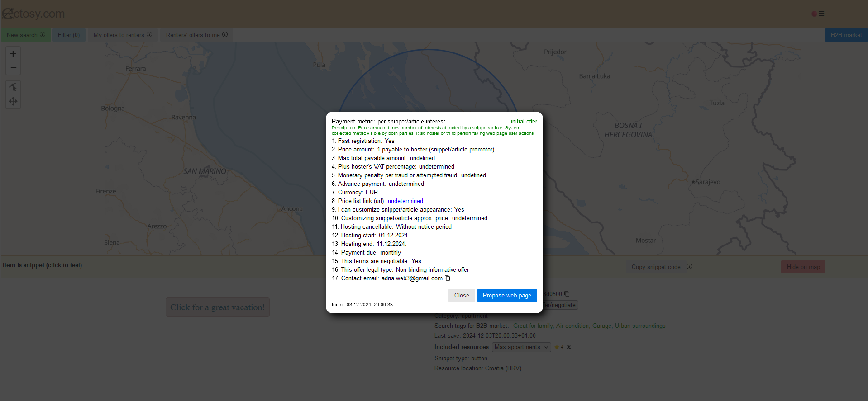868x401 pixels.
Task: Activate the map pan/move tool
Action: 13,101
